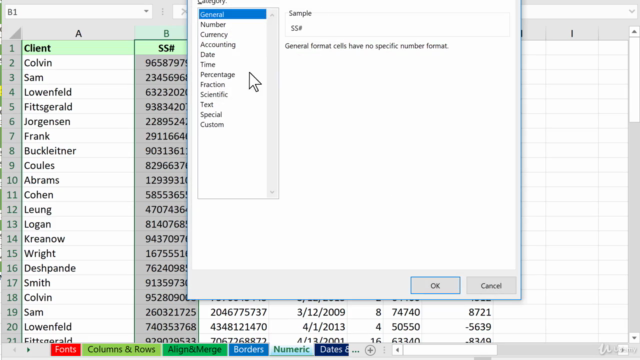Select the Special category
The width and height of the screenshot is (640, 360).
click(211, 115)
